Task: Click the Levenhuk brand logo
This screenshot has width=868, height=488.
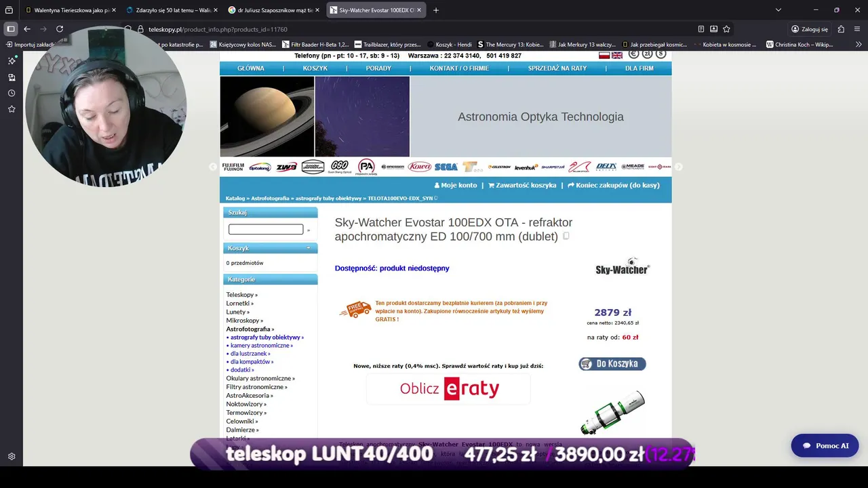Action: click(x=526, y=167)
